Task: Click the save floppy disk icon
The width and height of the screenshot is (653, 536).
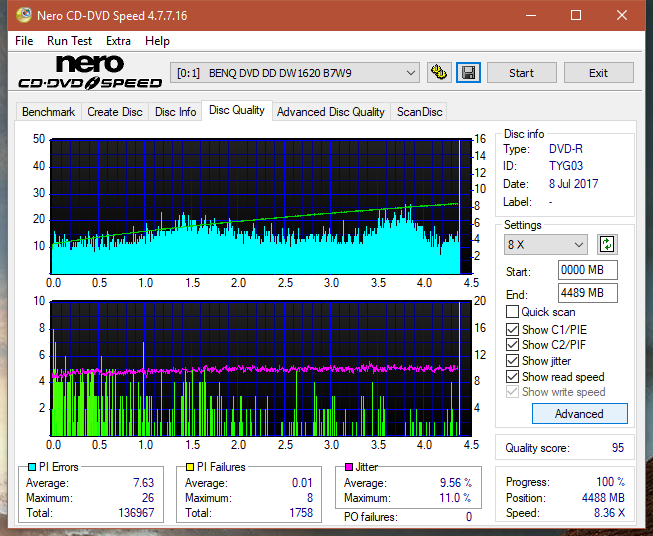Action: tap(469, 73)
